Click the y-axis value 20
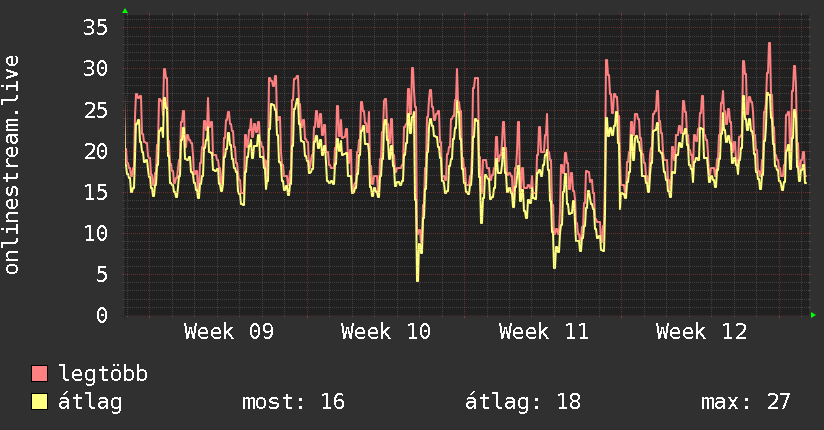The width and height of the screenshot is (824, 430). point(96,151)
